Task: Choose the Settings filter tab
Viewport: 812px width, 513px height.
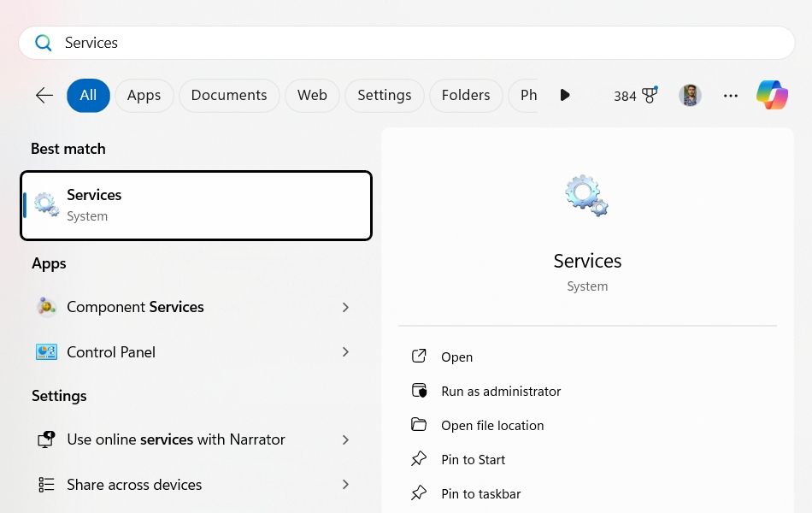Action: (385, 96)
